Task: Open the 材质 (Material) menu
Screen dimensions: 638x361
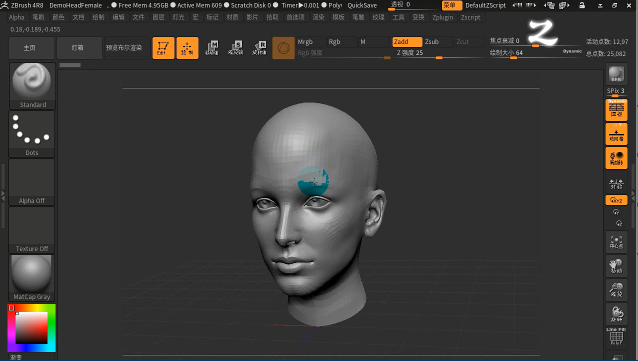Action: coord(232,17)
